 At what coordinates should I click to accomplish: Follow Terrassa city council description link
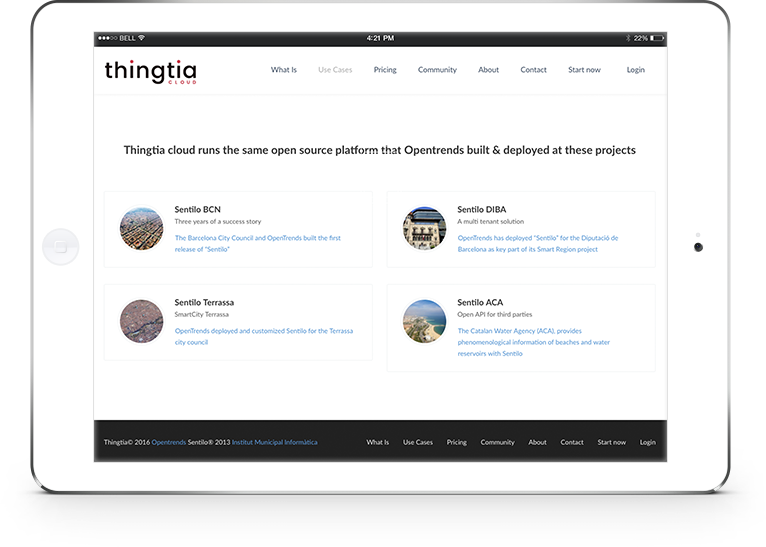point(264,336)
